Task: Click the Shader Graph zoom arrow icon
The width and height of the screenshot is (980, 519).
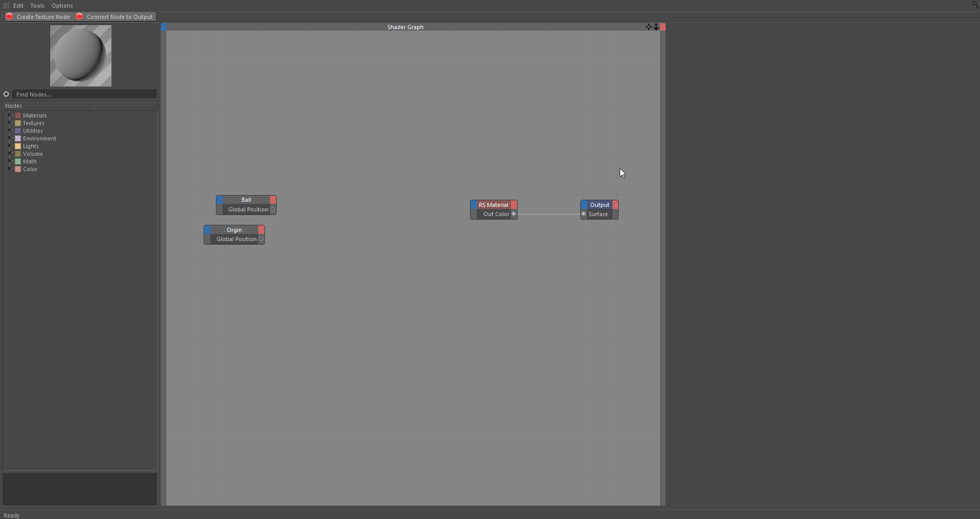Action: pyautogui.click(x=656, y=27)
